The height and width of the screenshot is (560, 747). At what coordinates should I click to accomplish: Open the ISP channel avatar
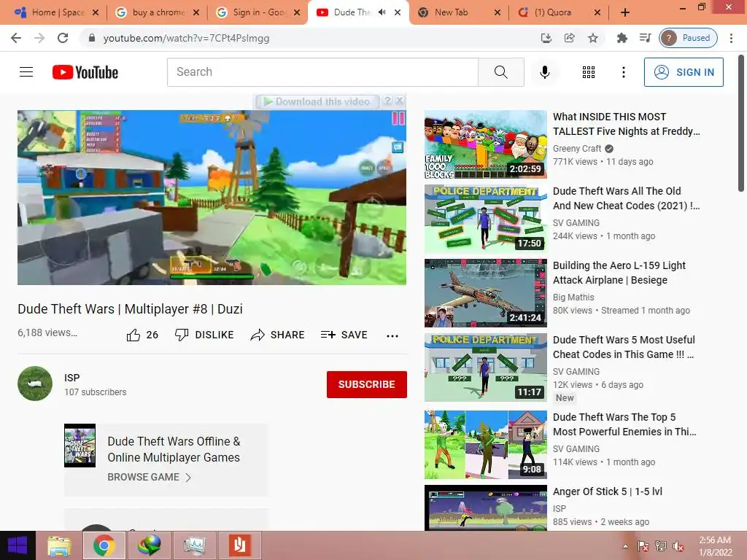coord(35,384)
